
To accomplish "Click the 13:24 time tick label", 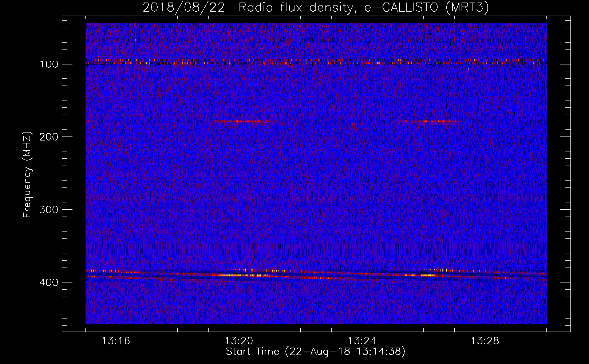I will coord(362,341).
